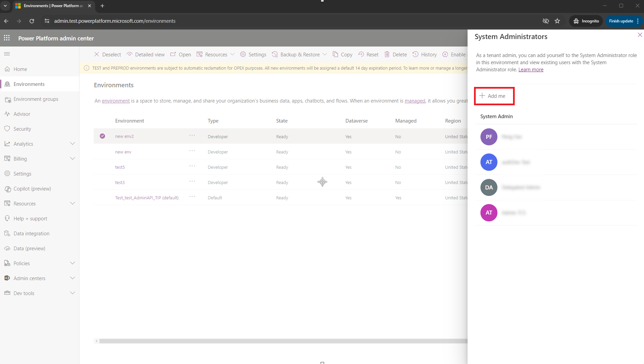Open the Backup & Restore dropdown
The width and height of the screenshot is (644, 364).
[x=299, y=54]
